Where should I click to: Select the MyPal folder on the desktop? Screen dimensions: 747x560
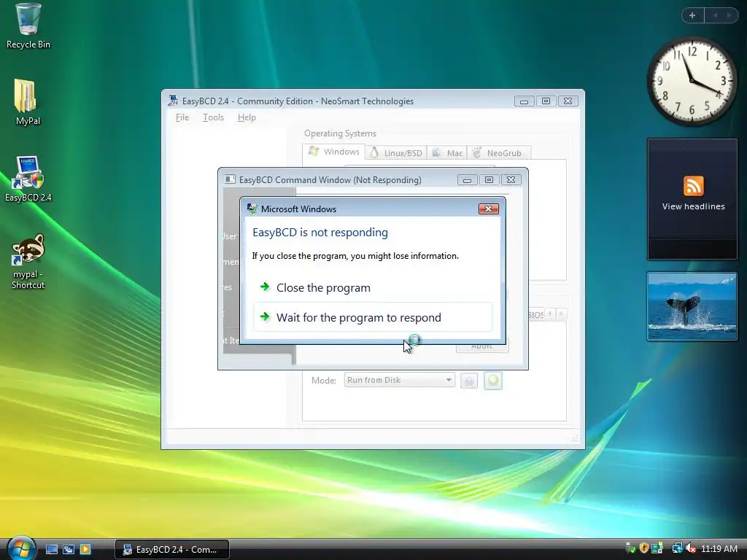click(27, 102)
